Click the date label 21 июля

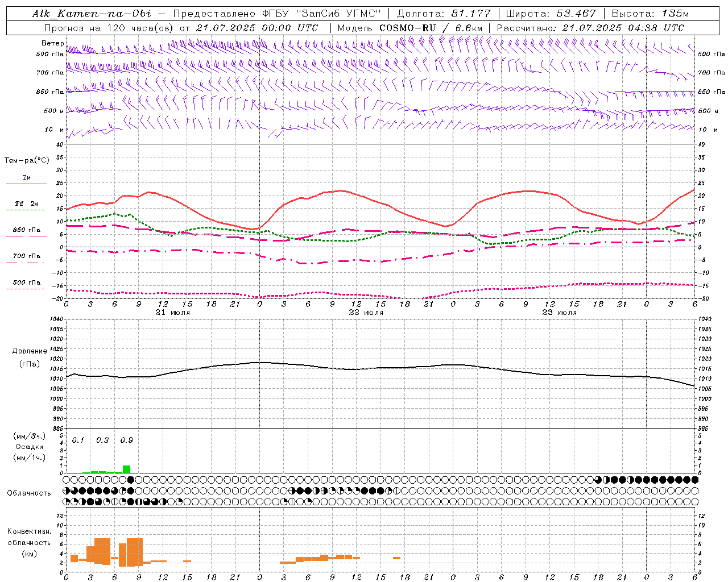pos(173,313)
